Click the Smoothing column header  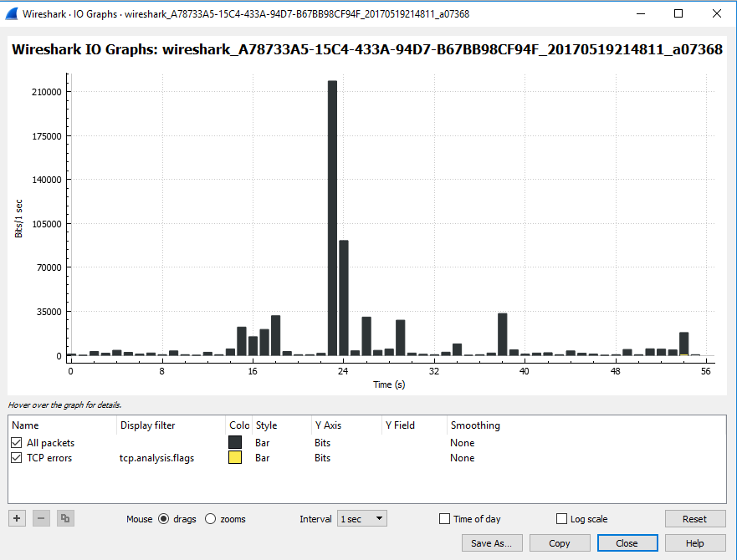(x=475, y=425)
